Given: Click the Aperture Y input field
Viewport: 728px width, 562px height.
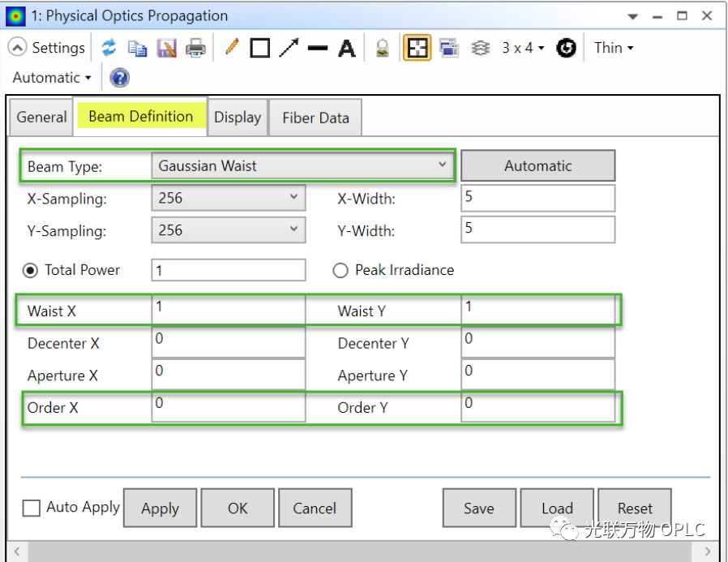Looking at the screenshot, I should click(x=537, y=375).
